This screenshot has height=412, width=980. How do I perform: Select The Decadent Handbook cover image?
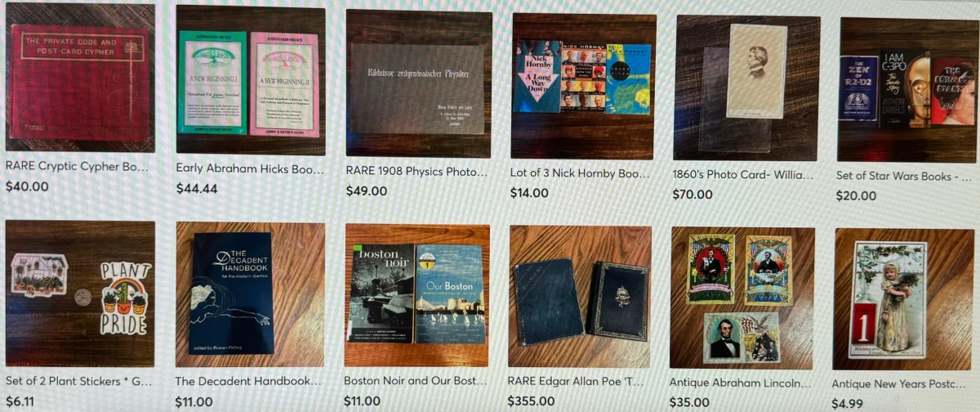pos(250,295)
